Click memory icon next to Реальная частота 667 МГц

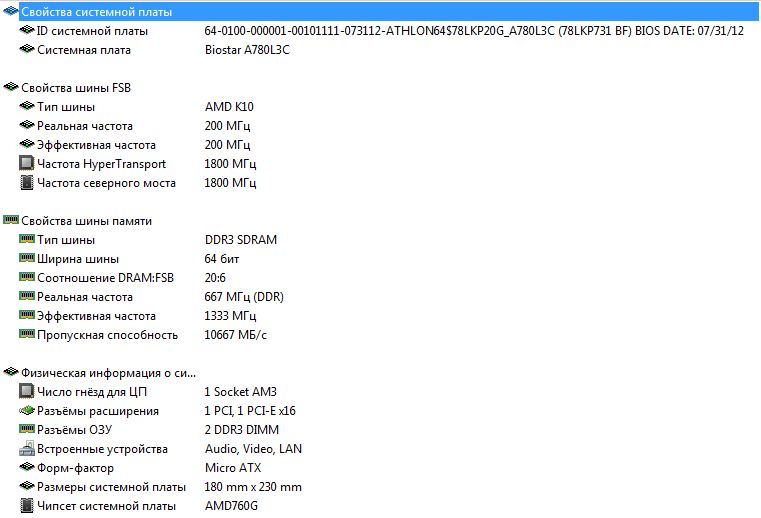27,296
